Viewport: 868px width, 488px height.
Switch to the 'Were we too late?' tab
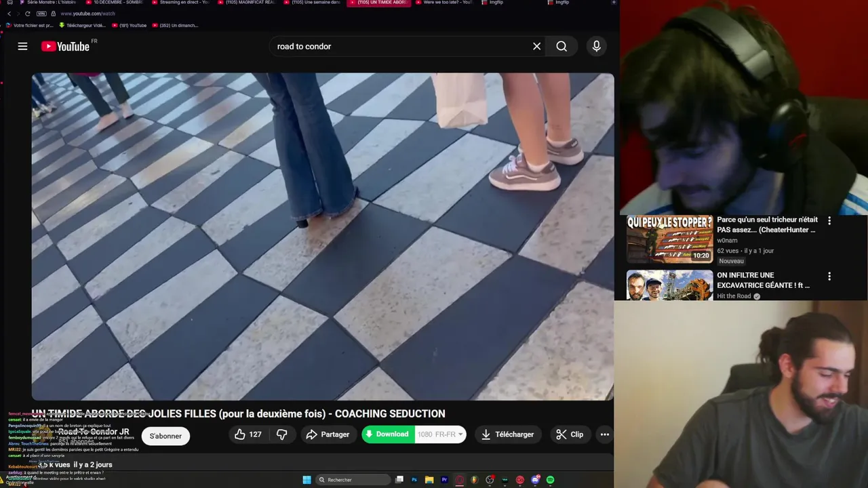[x=443, y=3]
